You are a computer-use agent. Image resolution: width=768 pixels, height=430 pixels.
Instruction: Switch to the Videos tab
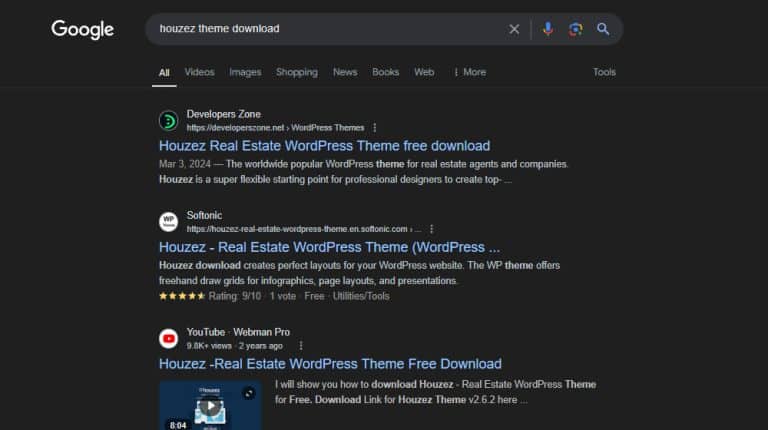coord(199,72)
